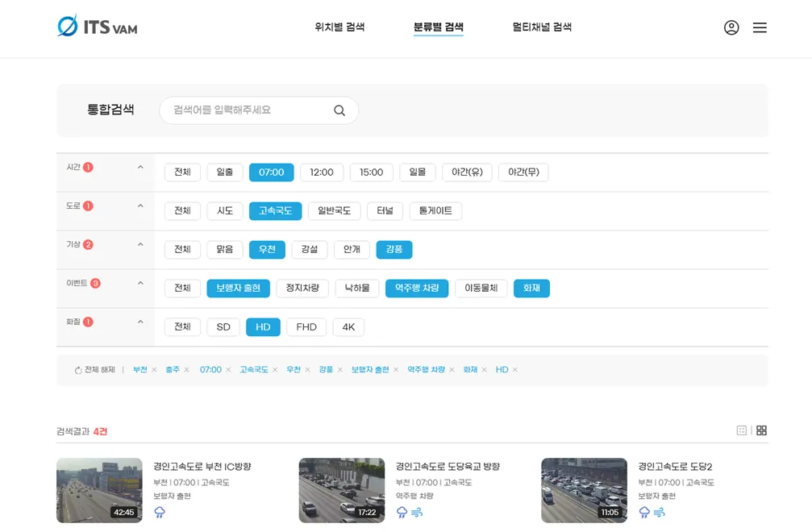The width and height of the screenshot is (812, 532).
Task: Open the hamburger menu
Action: 760,27
